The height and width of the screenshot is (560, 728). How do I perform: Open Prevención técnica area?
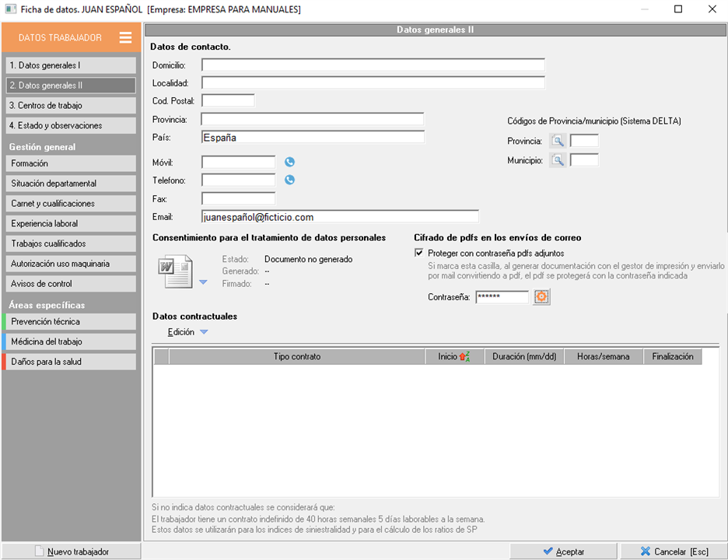[69, 321]
